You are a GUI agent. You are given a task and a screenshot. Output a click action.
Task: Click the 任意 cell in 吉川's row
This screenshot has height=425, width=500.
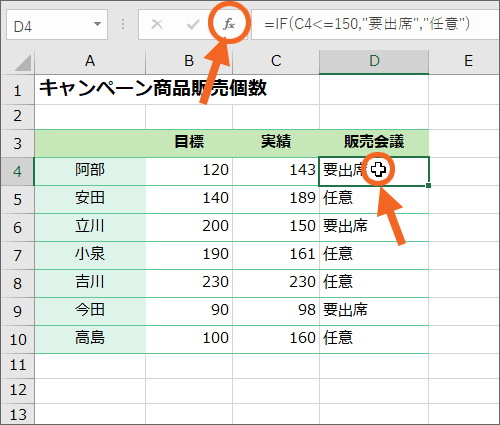point(374,283)
